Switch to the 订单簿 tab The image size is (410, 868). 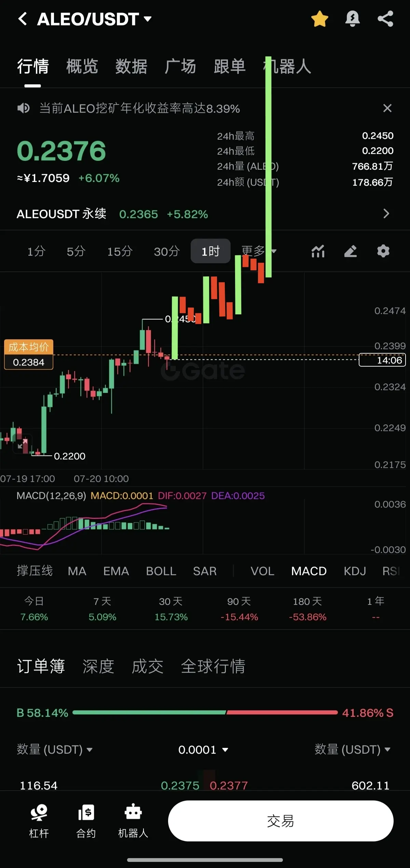coord(41,666)
